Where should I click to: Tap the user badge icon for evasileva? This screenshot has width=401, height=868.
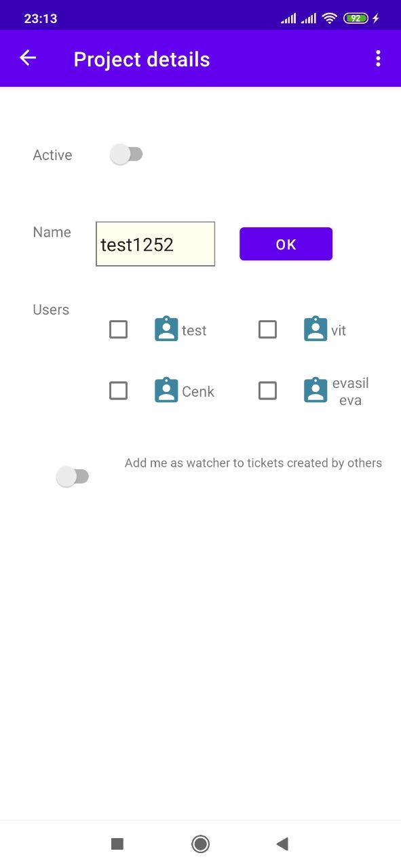pos(316,390)
